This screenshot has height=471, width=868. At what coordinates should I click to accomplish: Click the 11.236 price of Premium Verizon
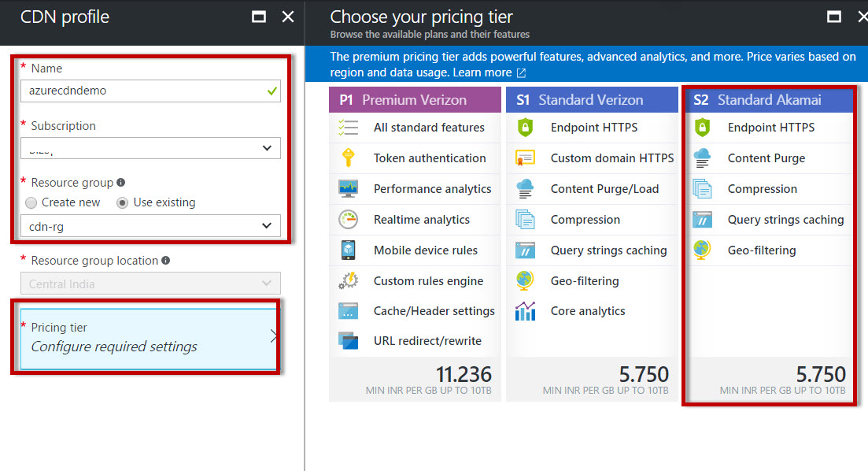[464, 375]
